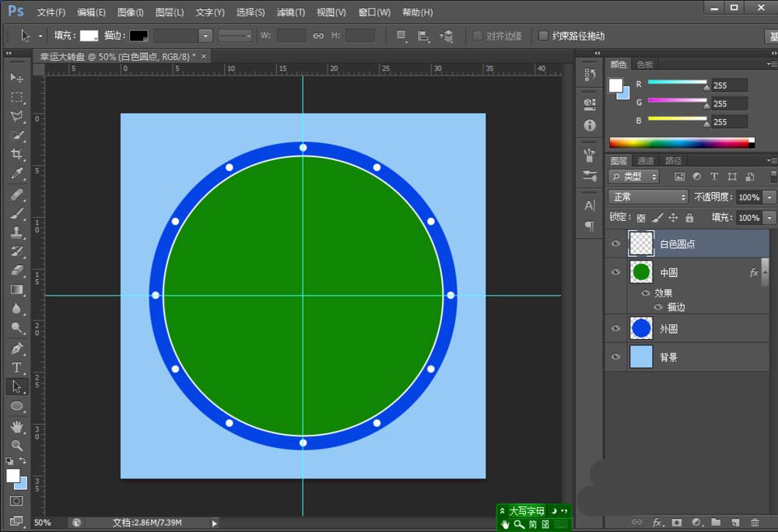Expand the 类型 layer filter dropdown

pos(634,177)
